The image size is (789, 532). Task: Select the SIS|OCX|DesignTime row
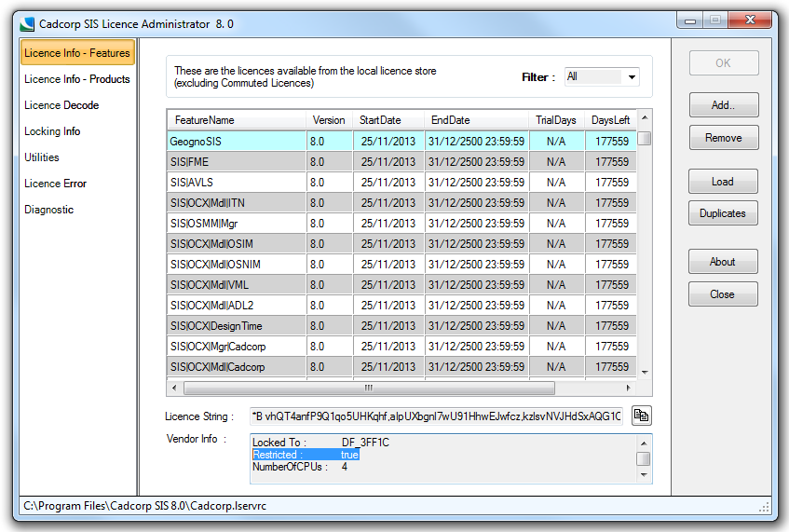point(401,326)
